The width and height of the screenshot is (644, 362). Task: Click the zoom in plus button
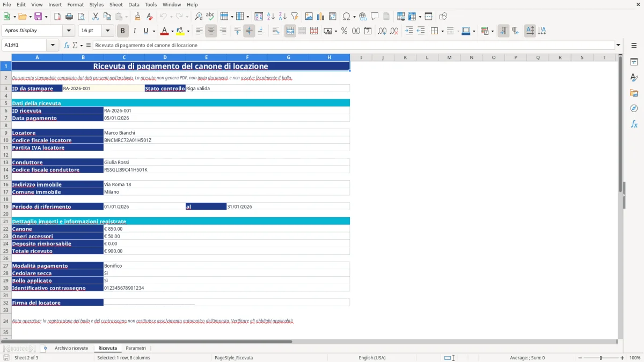coord(623,358)
